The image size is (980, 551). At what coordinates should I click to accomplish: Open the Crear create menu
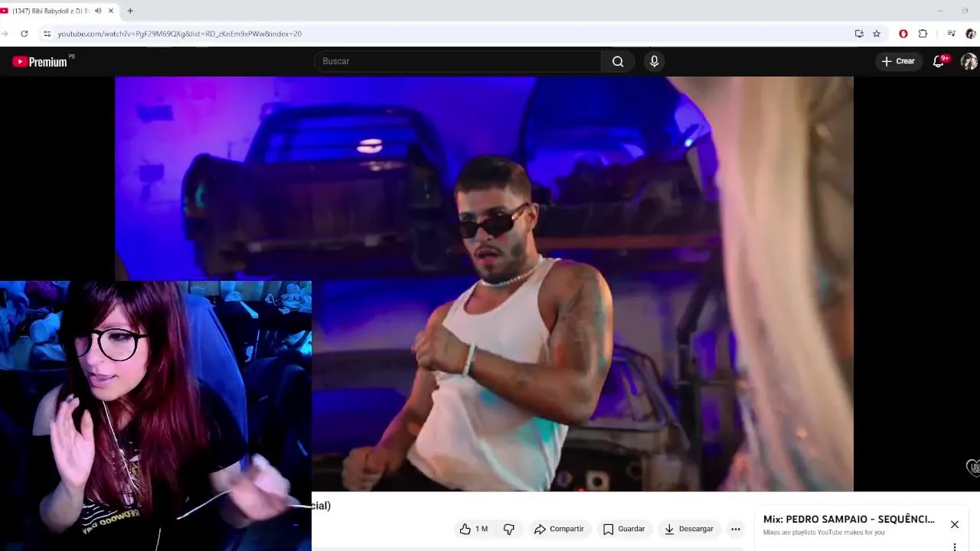tap(899, 61)
